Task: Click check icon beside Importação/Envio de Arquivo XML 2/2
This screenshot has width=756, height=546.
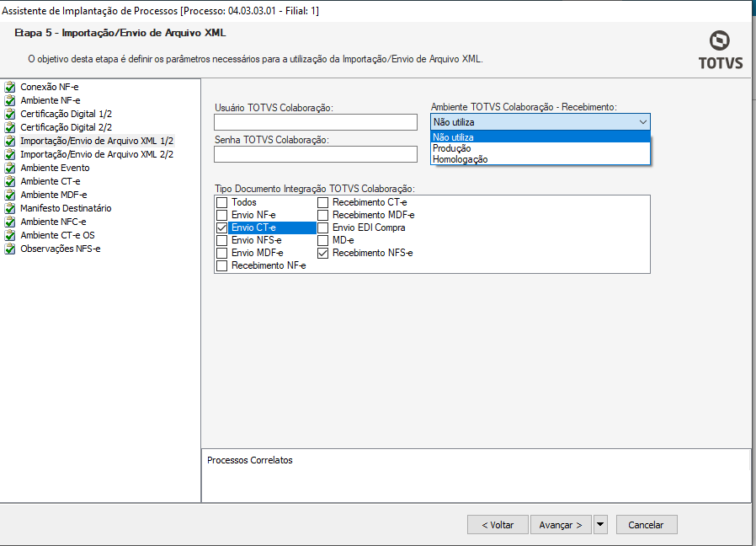Action: pyautogui.click(x=9, y=154)
